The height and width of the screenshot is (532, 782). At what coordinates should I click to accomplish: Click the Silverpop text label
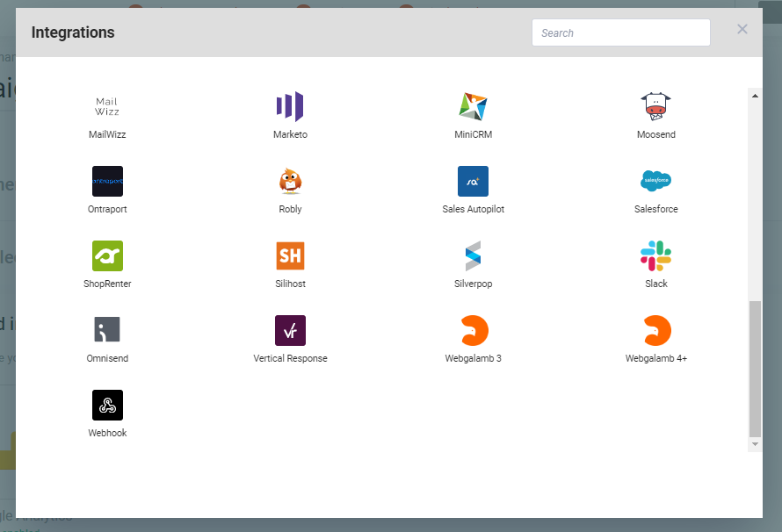(473, 284)
